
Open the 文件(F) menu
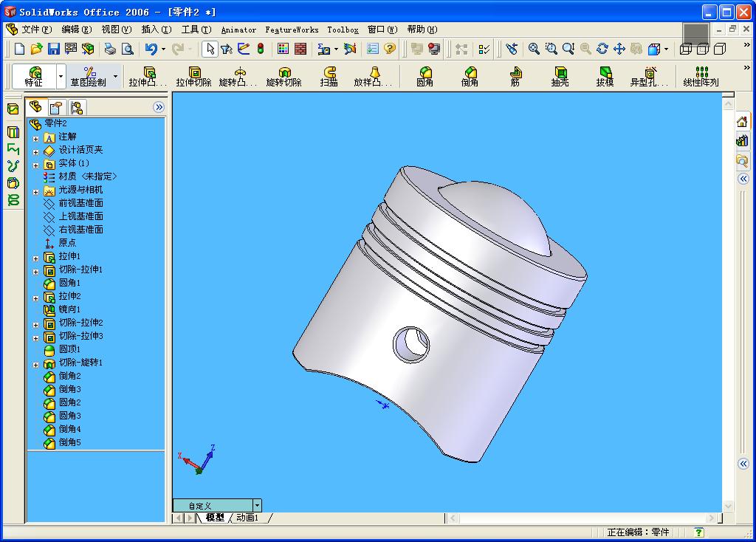pos(37,30)
